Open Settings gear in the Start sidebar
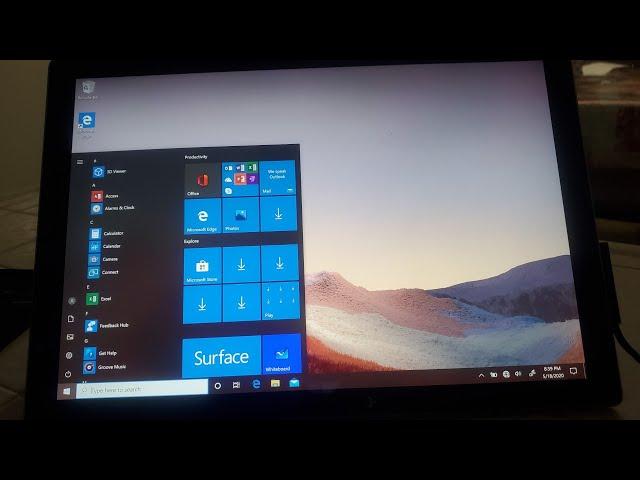Image resolution: width=640 pixels, height=480 pixels. point(69,356)
